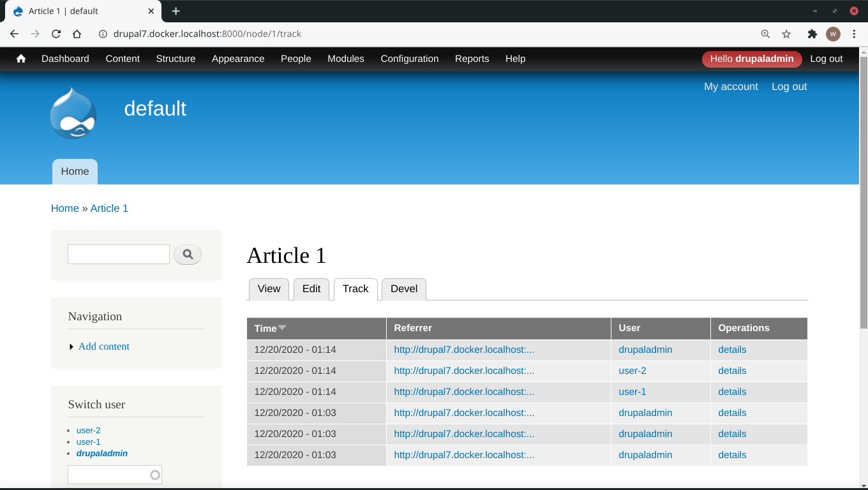The image size is (868, 490).
Task: Expand the Add content tree arrow
Action: pyautogui.click(x=71, y=346)
